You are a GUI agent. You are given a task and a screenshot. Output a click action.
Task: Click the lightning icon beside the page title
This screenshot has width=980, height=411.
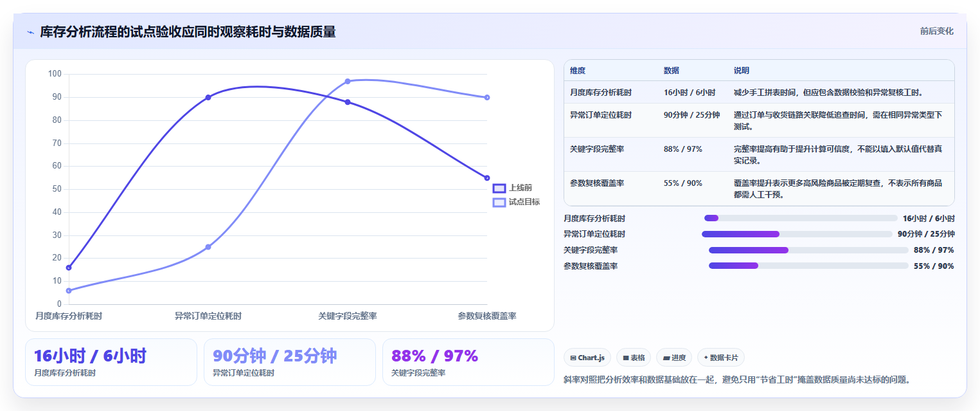coord(30,32)
